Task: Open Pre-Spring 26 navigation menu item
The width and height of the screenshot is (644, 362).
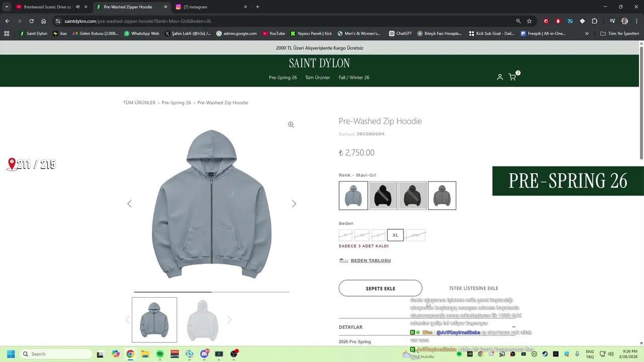Action: pyautogui.click(x=283, y=77)
